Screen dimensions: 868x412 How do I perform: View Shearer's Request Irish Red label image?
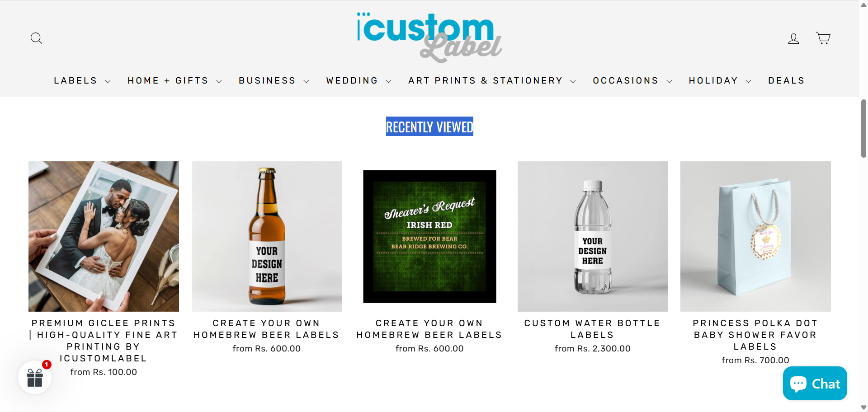429,236
